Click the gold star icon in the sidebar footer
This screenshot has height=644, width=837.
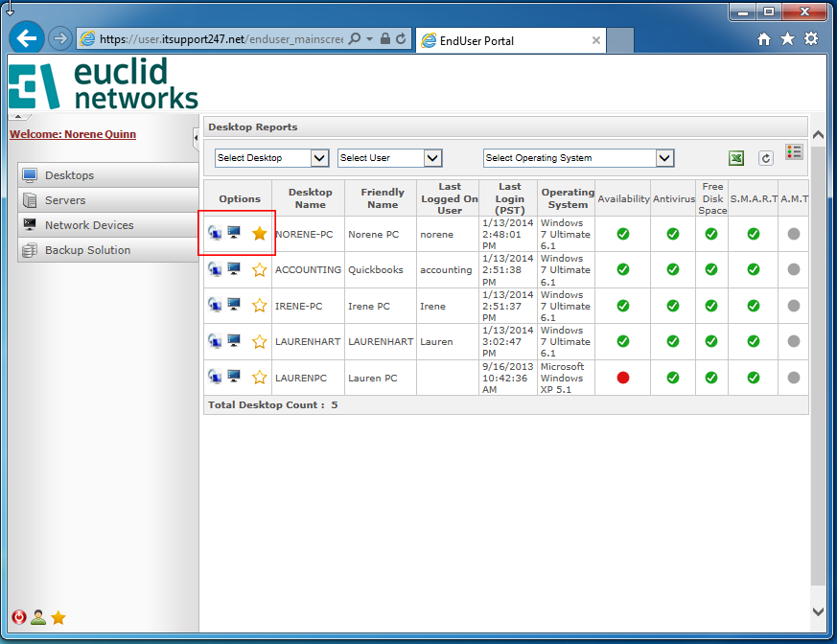(58, 617)
